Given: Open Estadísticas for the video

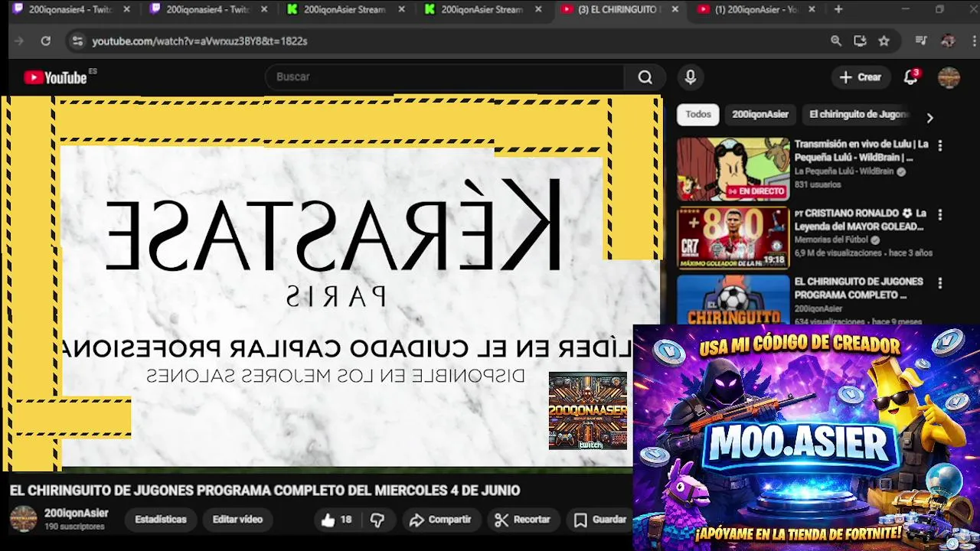Looking at the screenshot, I should point(161,520).
